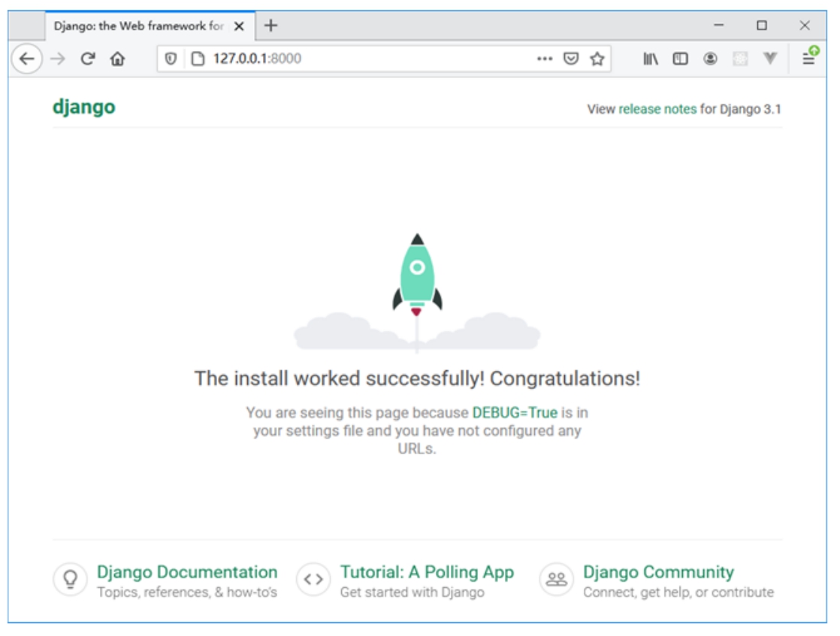840x636 pixels.
Task: Show site information page icon
Action: [x=198, y=59]
